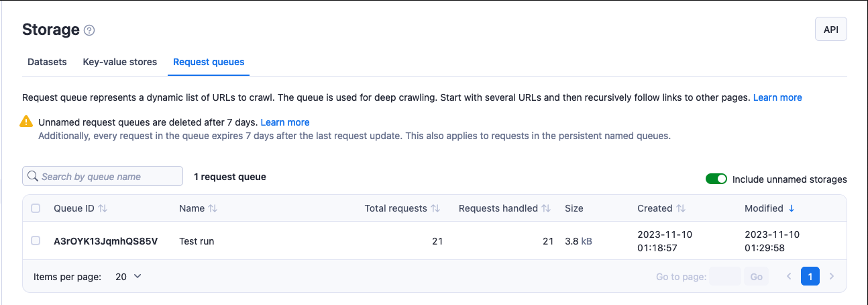Sort by Created column arrows

point(681,208)
